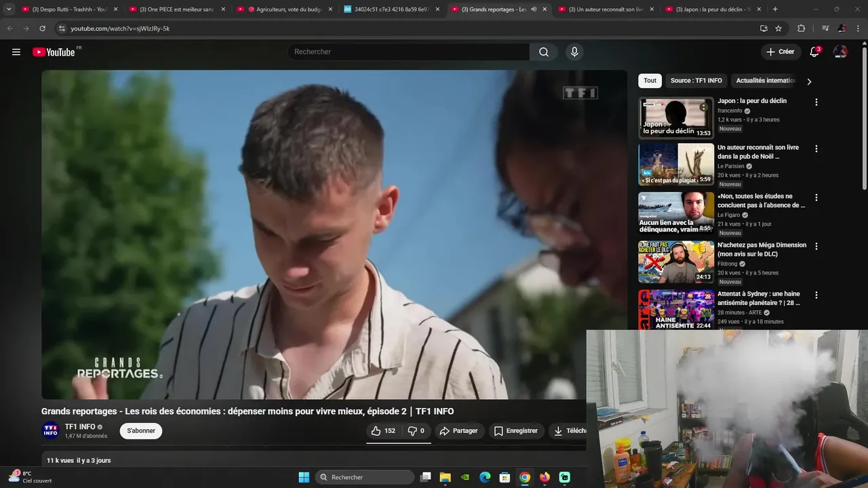Open options for Japon : la peur du déclin
Image resolution: width=868 pixels, height=488 pixels.
(816, 102)
